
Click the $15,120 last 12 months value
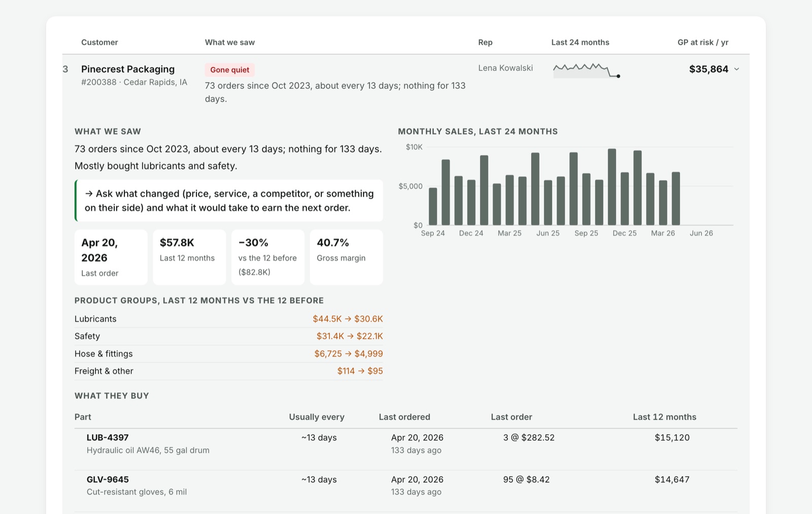672,437
